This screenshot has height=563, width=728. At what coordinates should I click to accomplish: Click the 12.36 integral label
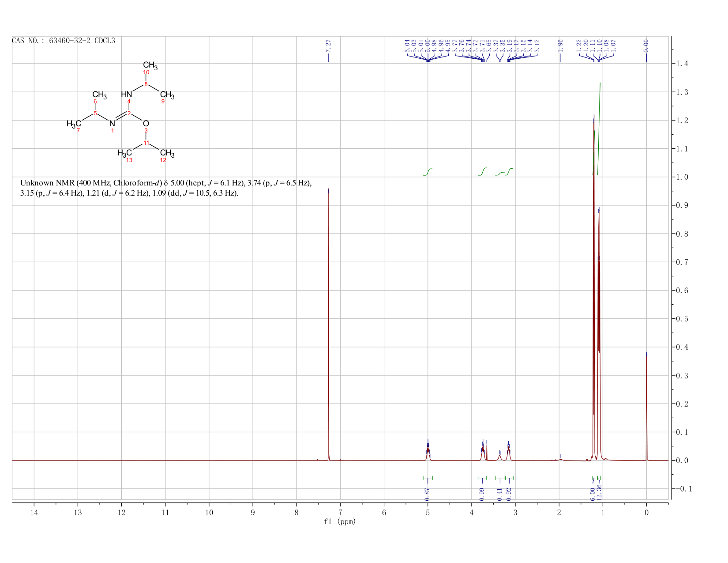pyautogui.click(x=599, y=493)
